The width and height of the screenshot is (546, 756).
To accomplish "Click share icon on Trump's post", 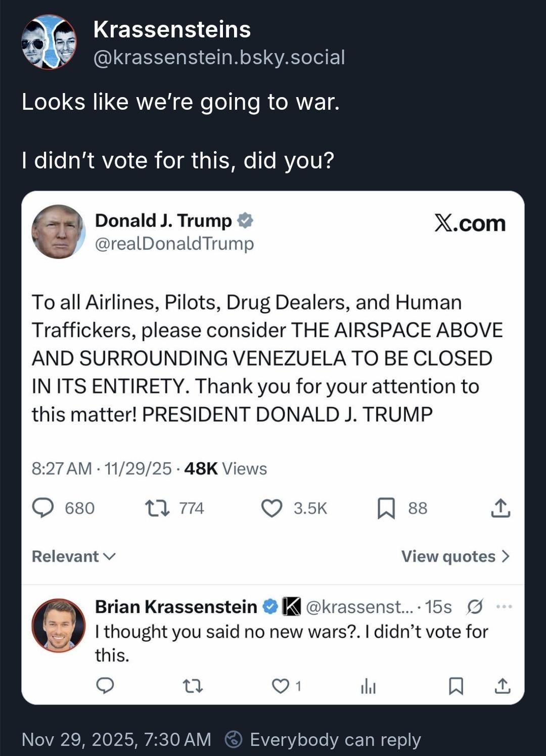I will (x=500, y=508).
